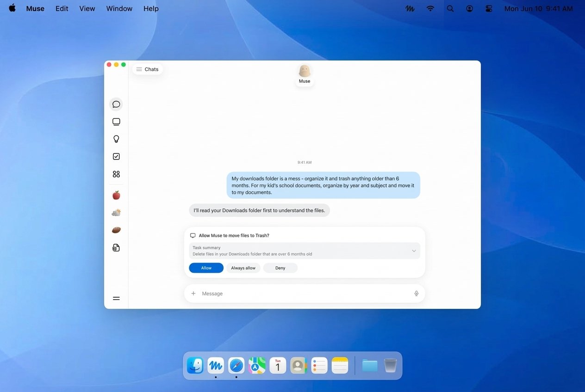Open the four-circle apps grid icon

point(116,174)
